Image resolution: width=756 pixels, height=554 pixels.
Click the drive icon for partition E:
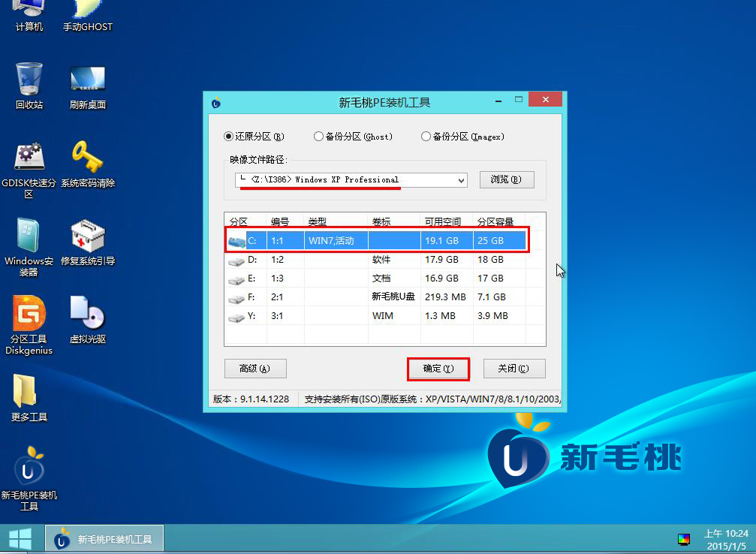(236, 279)
